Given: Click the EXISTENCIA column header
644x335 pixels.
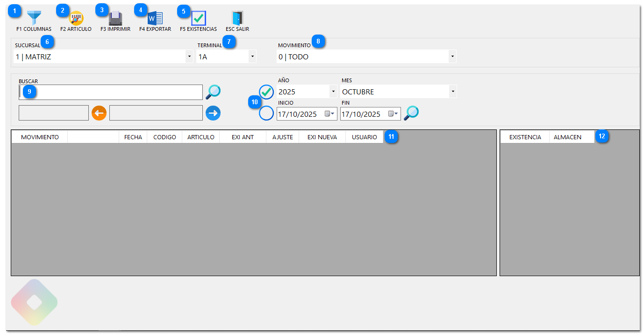Looking at the screenshot, I should pyautogui.click(x=525, y=137).
